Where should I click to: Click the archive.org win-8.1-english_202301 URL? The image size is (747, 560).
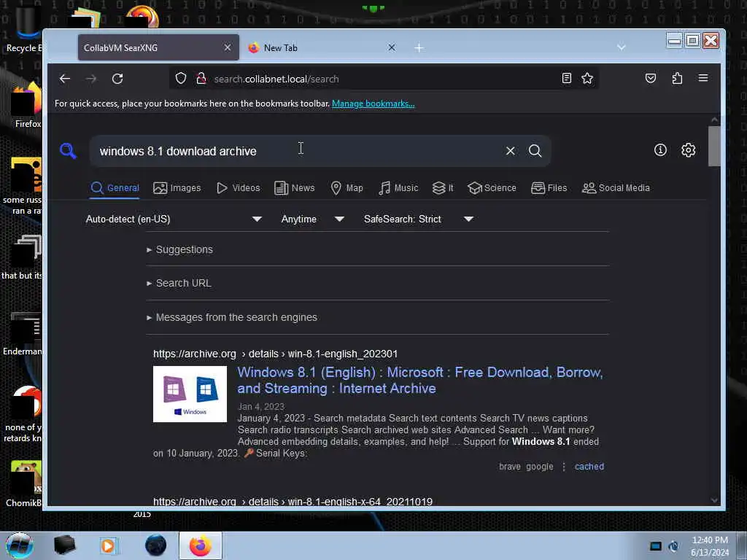(275, 354)
